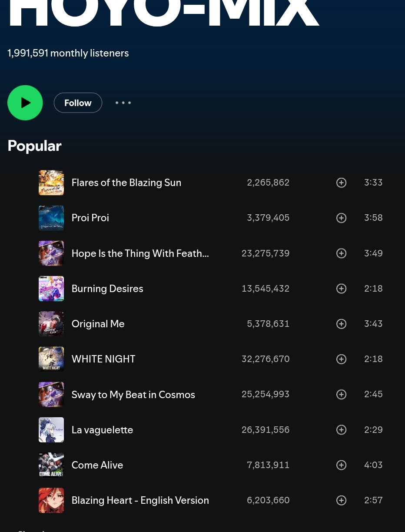Save Burning Desires with its plus icon
The width and height of the screenshot is (405, 532).
(x=342, y=289)
